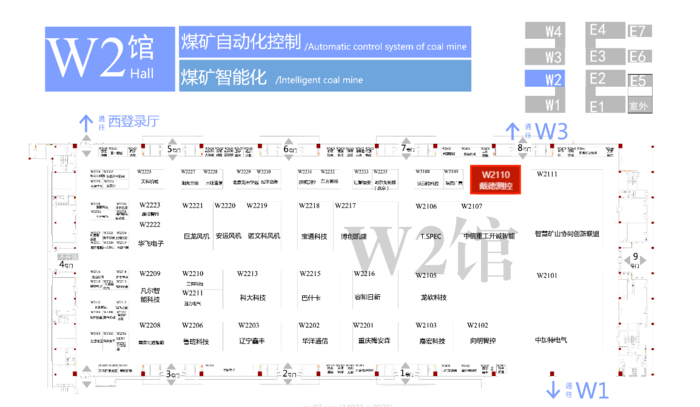Click booth label W2203
Screen dimensions: 700x407
tap(249, 325)
